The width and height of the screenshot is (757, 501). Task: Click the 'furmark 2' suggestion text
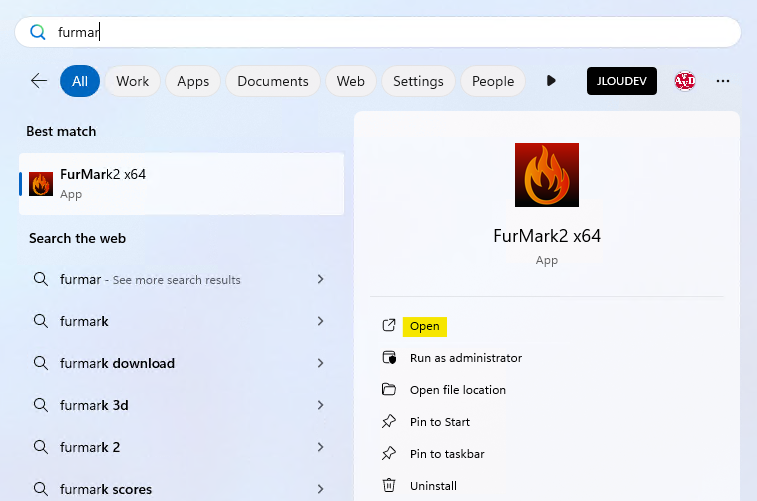90,447
